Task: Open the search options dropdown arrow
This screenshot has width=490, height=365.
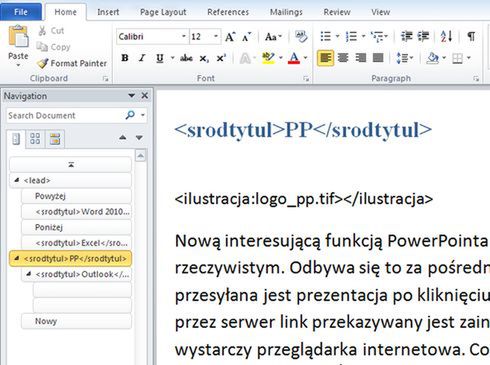Action: point(143,115)
